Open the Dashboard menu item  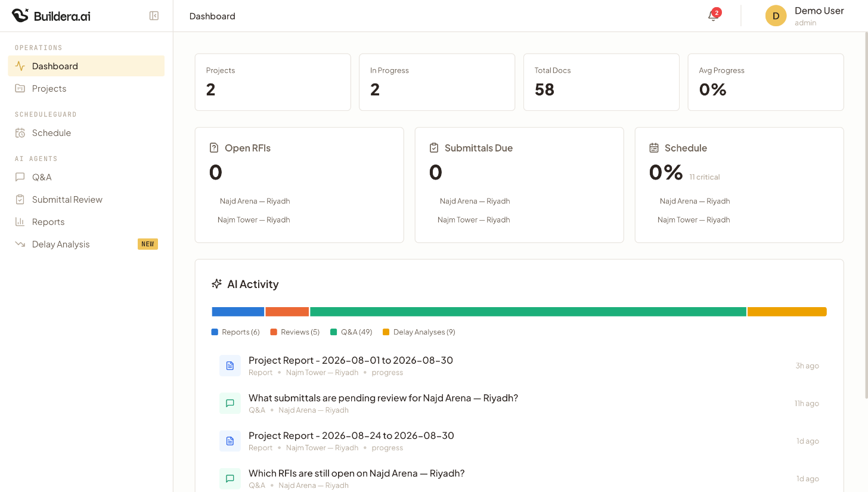pos(86,66)
